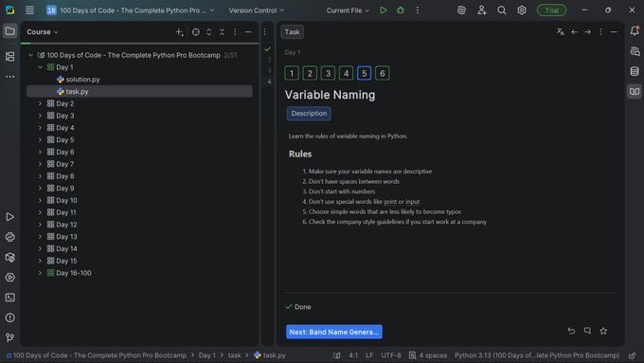Open Course panel options menu
644x363 pixels.
[235, 32]
